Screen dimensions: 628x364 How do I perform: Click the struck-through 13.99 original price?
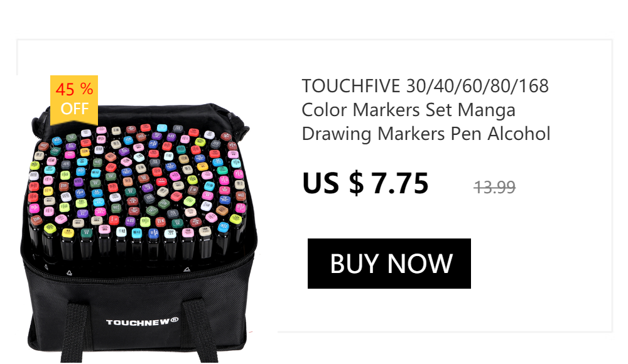495,188
